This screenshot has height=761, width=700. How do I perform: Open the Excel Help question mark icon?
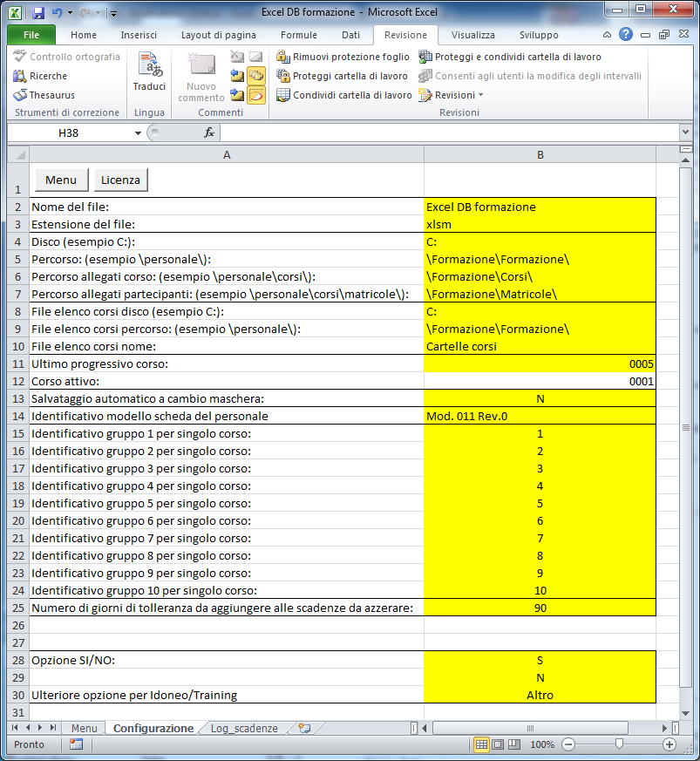point(626,35)
